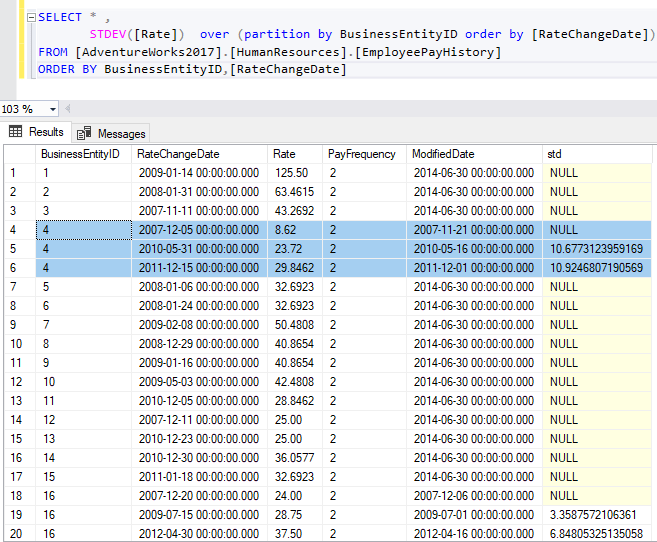The image size is (657, 542).
Task: Click RateChangeDate 2011-12-15 00:00:00.000
Action: tap(199, 268)
